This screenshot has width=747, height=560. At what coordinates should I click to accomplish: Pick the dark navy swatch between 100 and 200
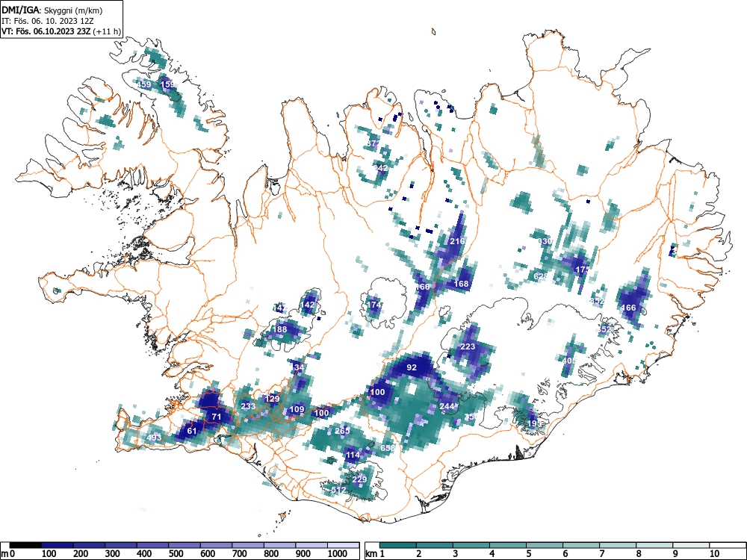[x=58, y=545]
